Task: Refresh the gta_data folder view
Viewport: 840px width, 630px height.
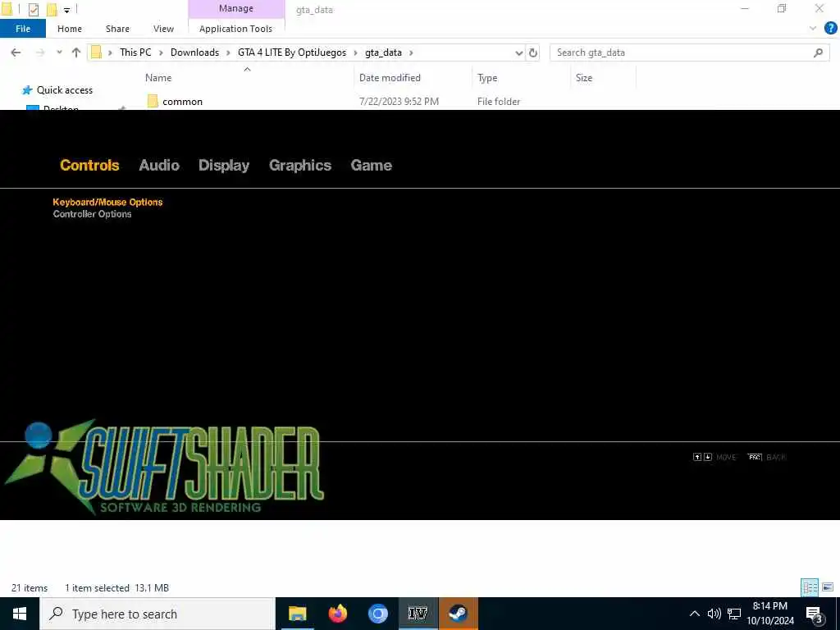Action: click(533, 52)
